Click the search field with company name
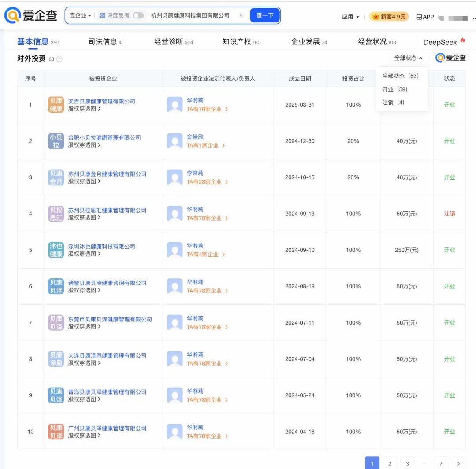 [190, 15]
